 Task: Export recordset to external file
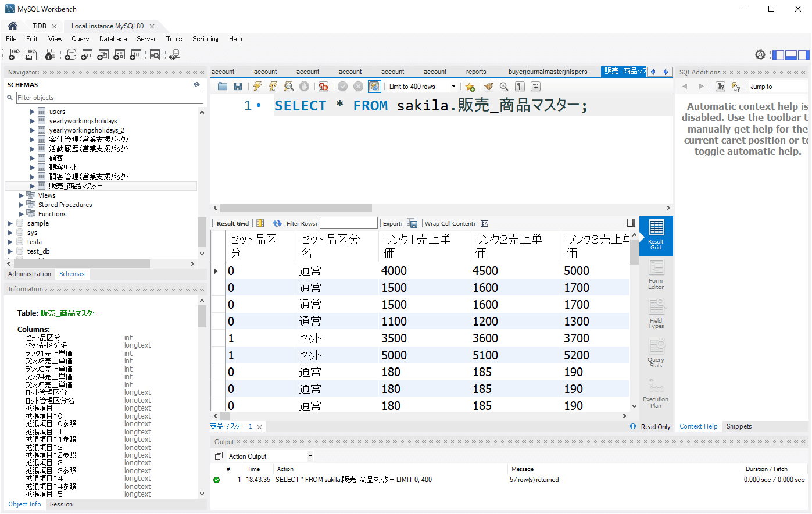click(412, 223)
